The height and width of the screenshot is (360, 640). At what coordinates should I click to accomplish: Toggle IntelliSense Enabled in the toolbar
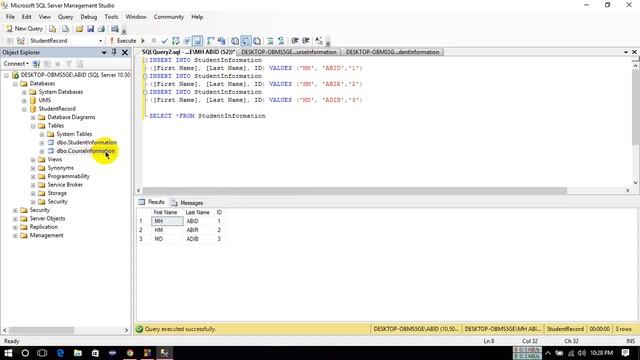[x=198, y=41]
